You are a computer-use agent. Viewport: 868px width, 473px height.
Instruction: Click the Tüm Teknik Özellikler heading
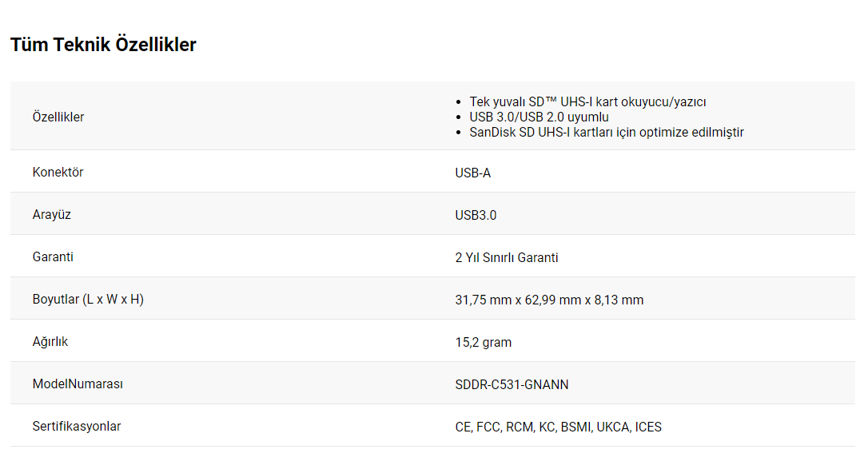point(103,45)
